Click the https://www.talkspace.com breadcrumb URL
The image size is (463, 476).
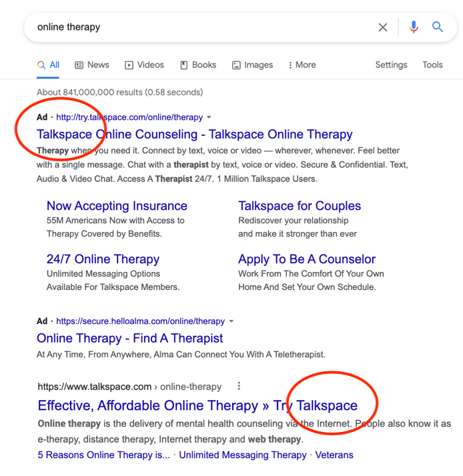click(x=95, y=387)
